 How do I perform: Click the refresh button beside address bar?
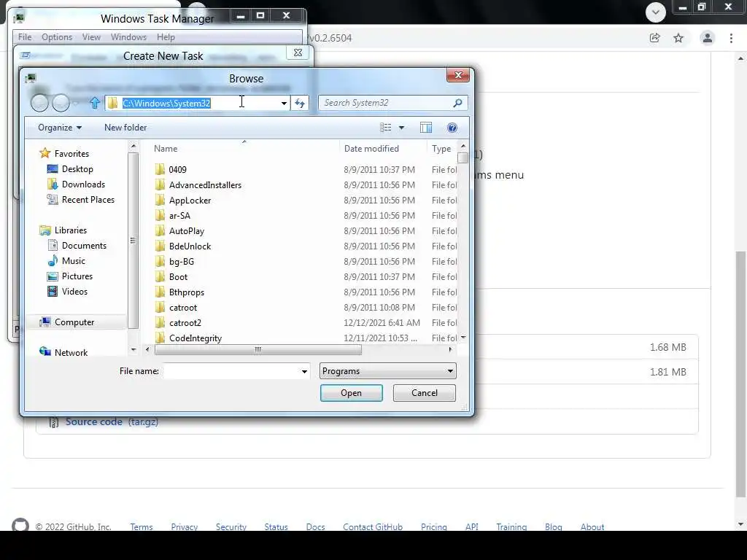(x=300, y=103)
